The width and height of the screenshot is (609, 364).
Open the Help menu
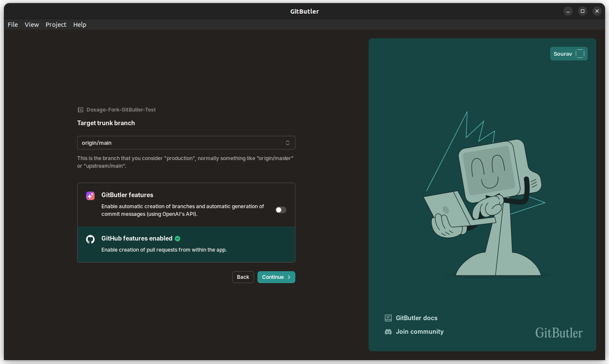(80, 24)
